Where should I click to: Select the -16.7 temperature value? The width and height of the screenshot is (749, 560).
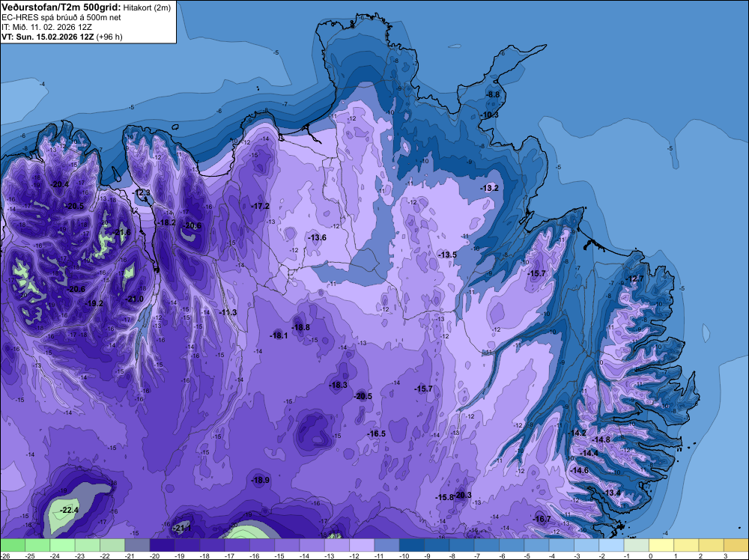542,519
